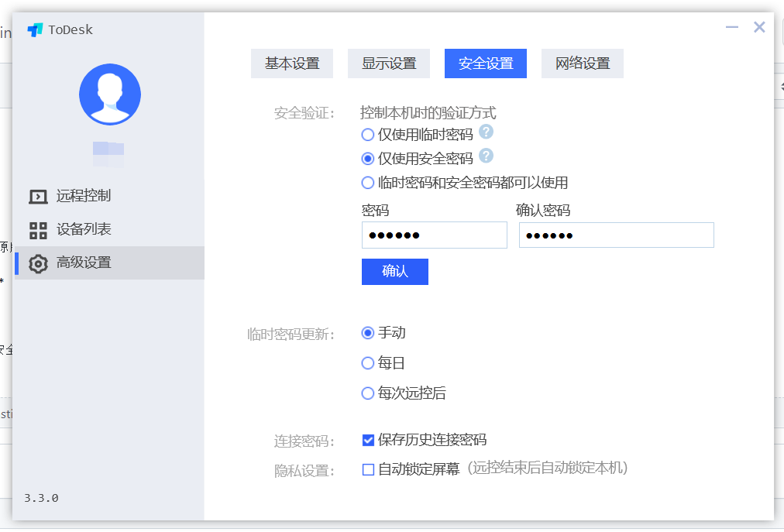Click the 确认 button

[x=394, y=272]
